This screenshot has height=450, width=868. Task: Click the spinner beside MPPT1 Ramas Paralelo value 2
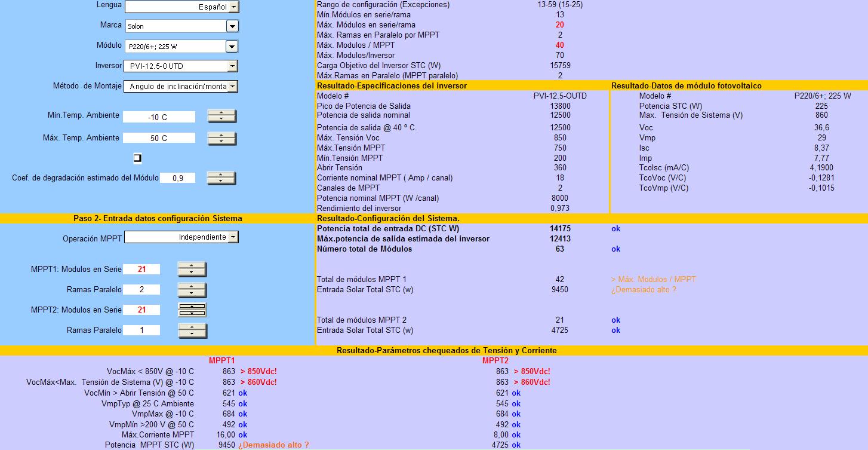[192, 290]
